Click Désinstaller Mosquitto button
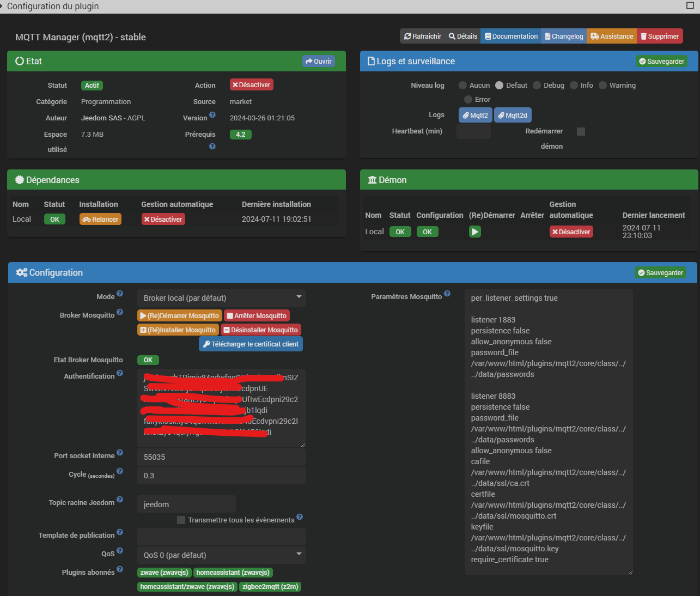The height and width of the screenshot is (596, 700). (x=261, y=330)
